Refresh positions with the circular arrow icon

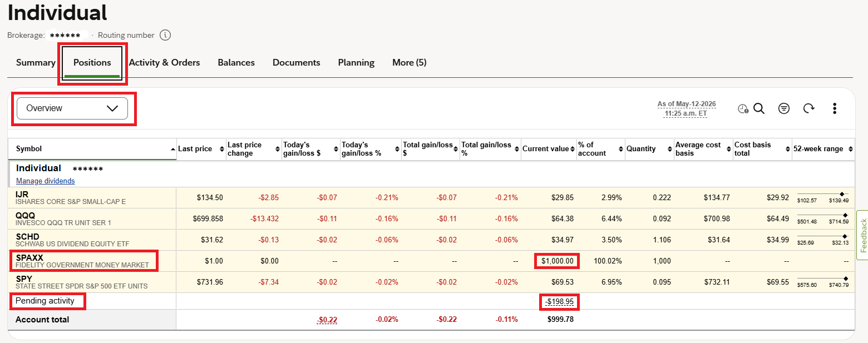809,108
